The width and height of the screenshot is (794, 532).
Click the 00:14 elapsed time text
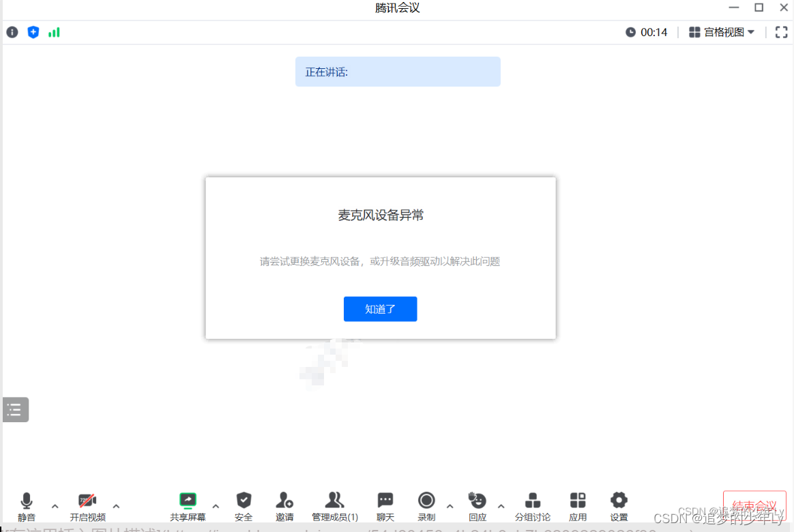click(653, 32)
